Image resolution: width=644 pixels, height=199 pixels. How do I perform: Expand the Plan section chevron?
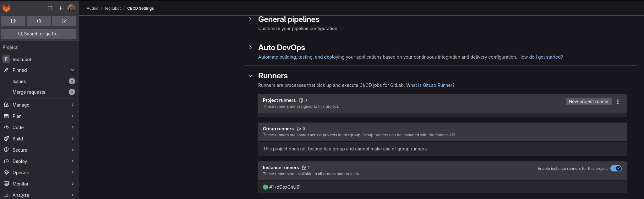73,116
